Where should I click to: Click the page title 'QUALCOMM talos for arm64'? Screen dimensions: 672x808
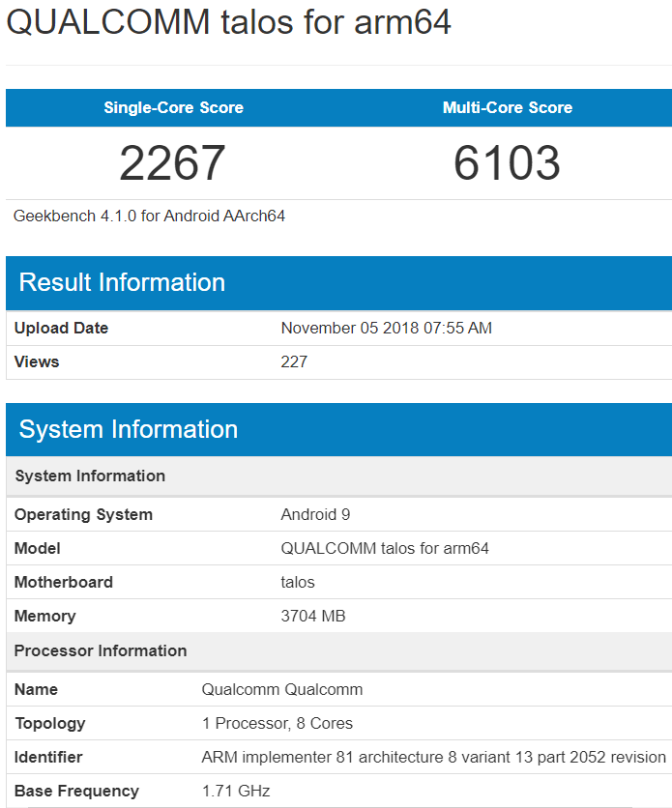coord(228,22)
